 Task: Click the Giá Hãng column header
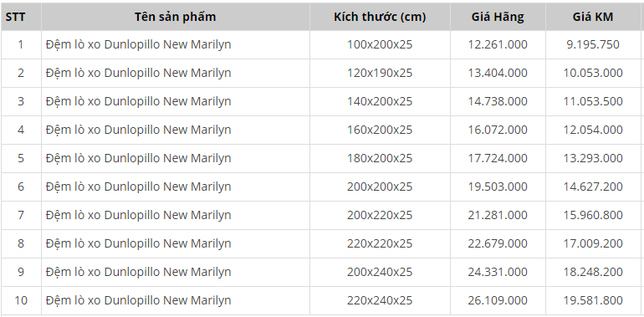click(x=498, y=17)
